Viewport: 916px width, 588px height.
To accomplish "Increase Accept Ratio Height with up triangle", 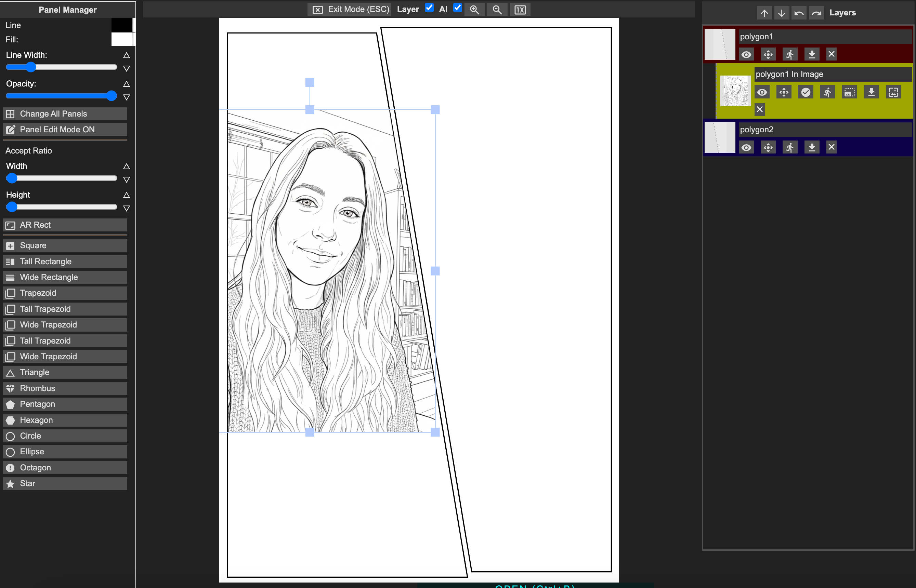I will [x=127, y=195].
